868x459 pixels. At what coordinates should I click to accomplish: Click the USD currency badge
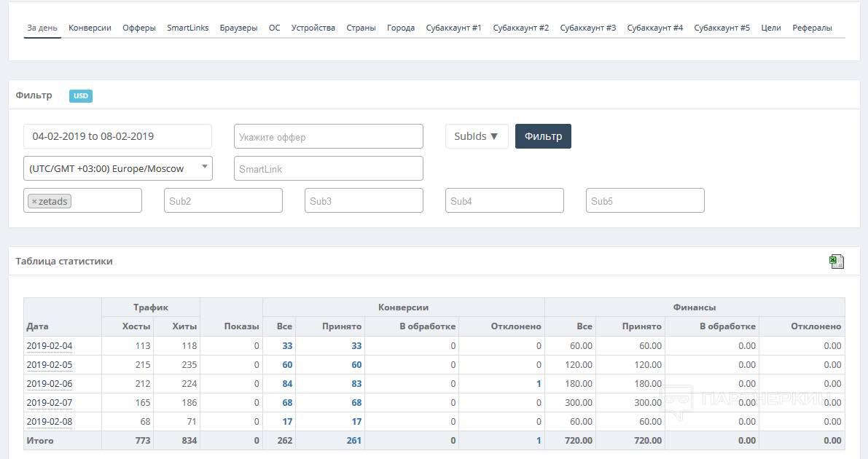(x=81, y=96)
